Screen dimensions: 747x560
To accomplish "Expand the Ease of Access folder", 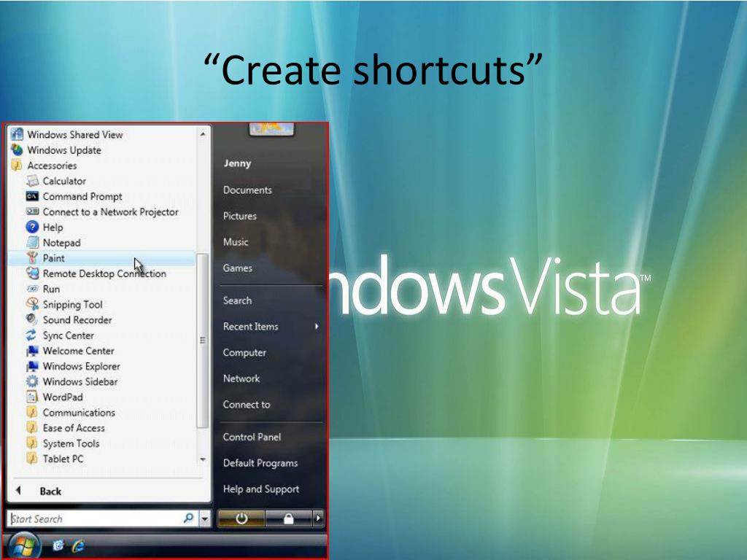I will tap(65, 427).
